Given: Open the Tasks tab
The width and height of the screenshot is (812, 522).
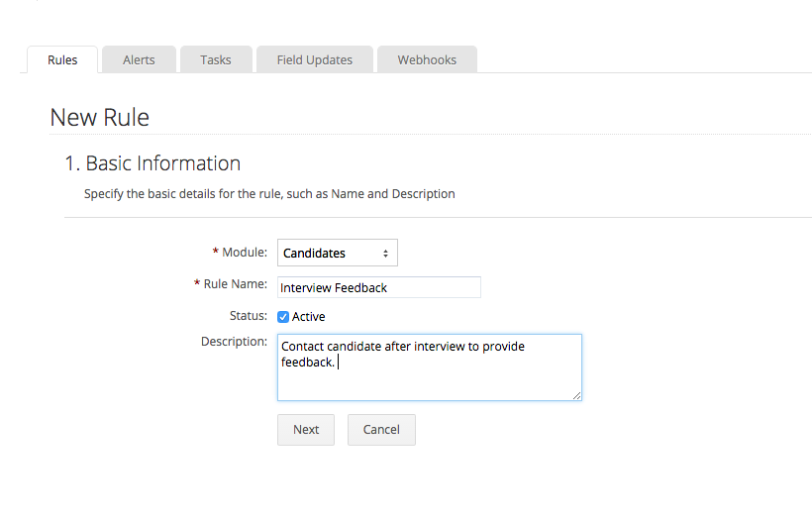Looking at the screenshot, I should tap(215, 59).
